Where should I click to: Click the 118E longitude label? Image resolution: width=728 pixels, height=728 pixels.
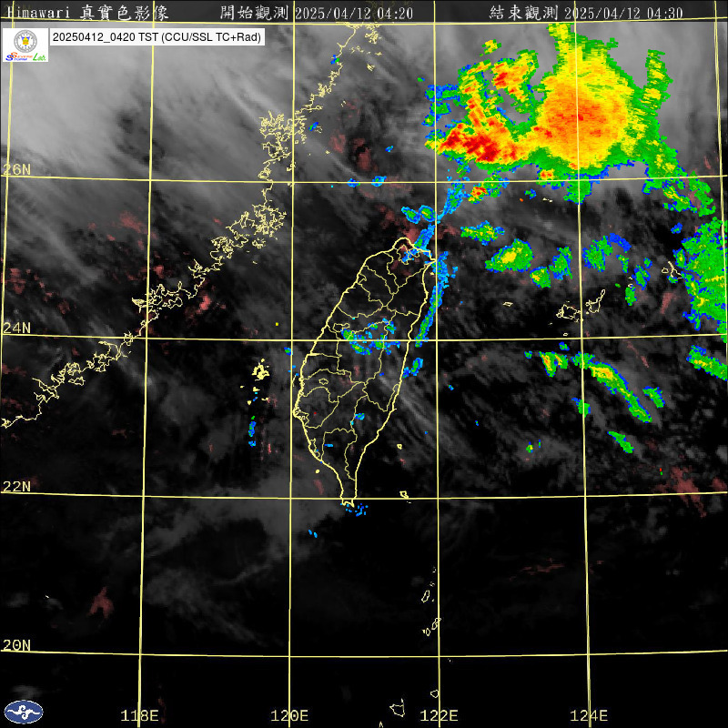tap(140, 715)
